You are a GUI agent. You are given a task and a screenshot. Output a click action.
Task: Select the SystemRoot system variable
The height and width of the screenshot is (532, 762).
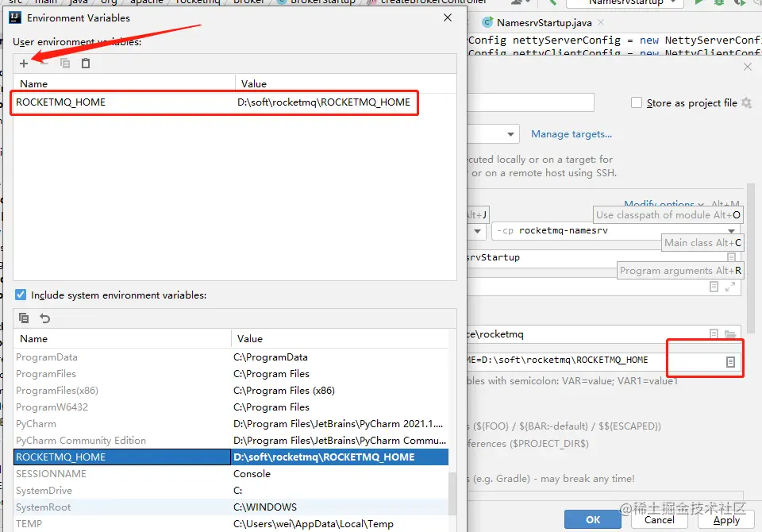click(231, 507)
